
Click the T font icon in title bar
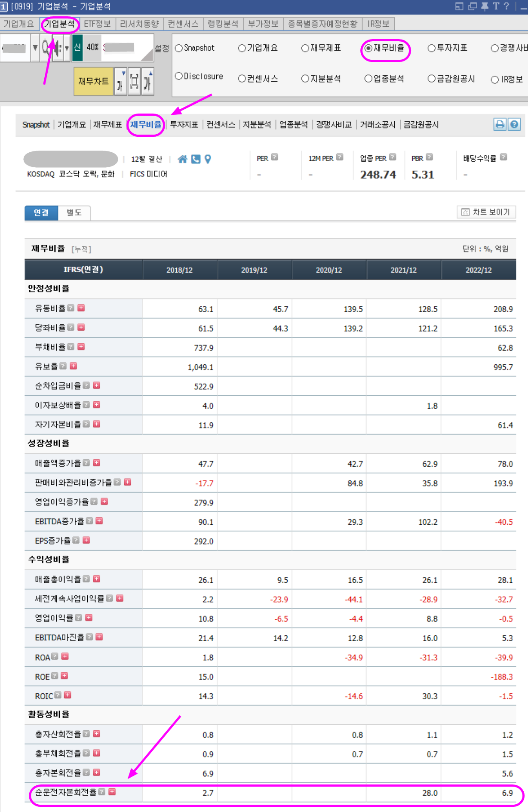coord(496,6)
